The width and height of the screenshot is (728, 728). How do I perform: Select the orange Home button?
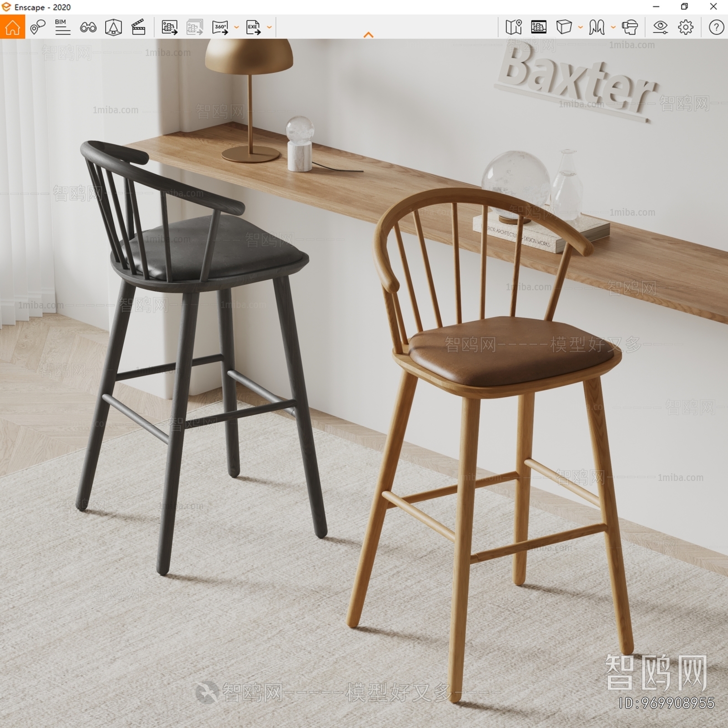pyautogui.click(x=13, y=27)
